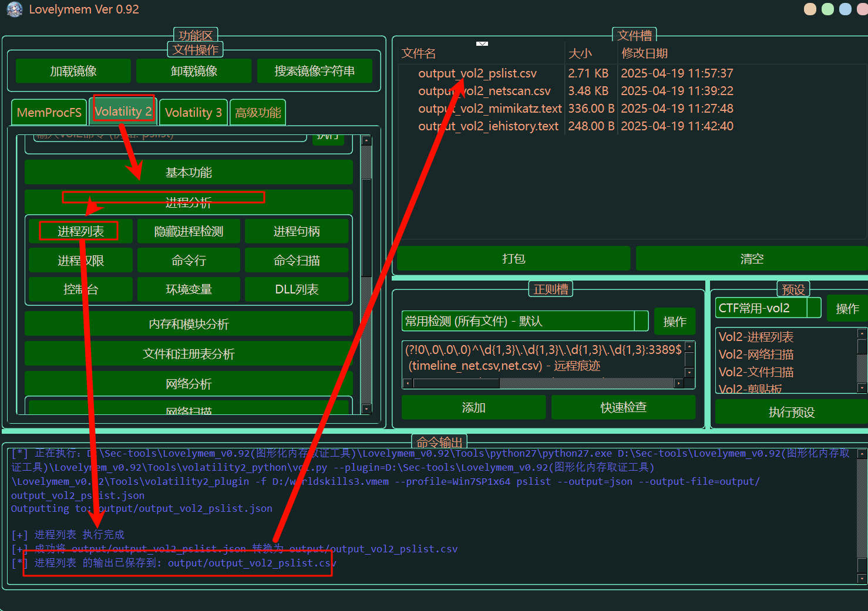Switch to the Volatility 2 tab
The width and height of the screenshot is (868, 611).
[123, 111]
